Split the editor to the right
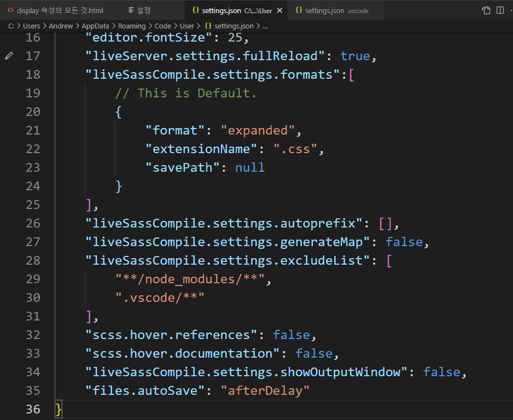 (500, 10)
